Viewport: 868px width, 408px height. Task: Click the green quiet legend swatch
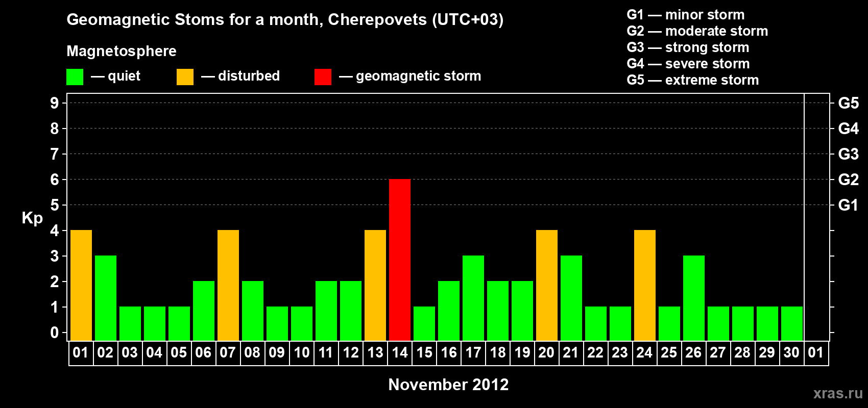coord(75,77)
